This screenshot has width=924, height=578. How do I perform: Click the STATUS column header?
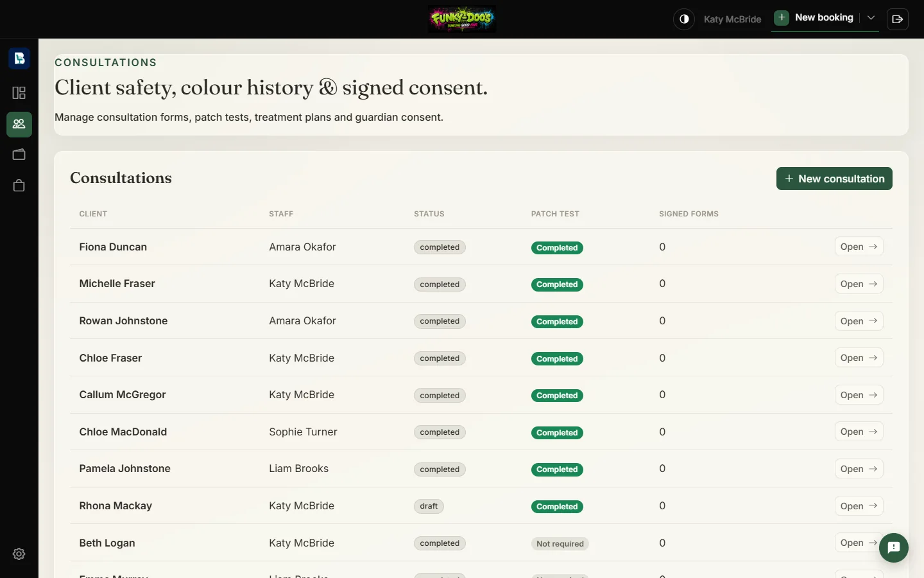(429, 214)
